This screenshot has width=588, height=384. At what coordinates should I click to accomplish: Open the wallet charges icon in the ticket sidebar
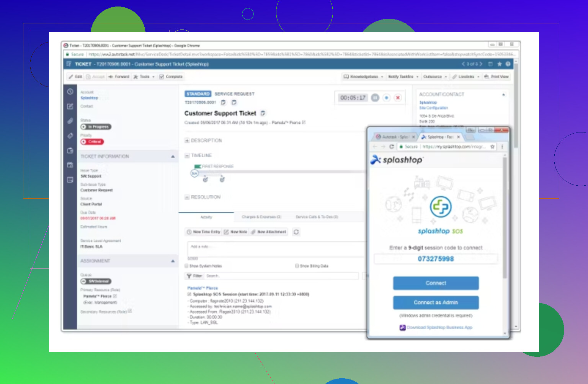70,150
